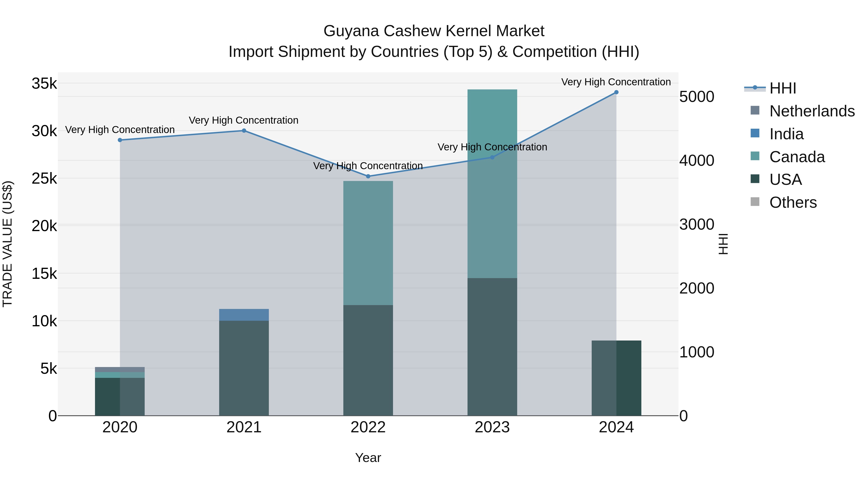
Task: Click the 5000 HHI axis tick label
Action: [x=697, y=97]
